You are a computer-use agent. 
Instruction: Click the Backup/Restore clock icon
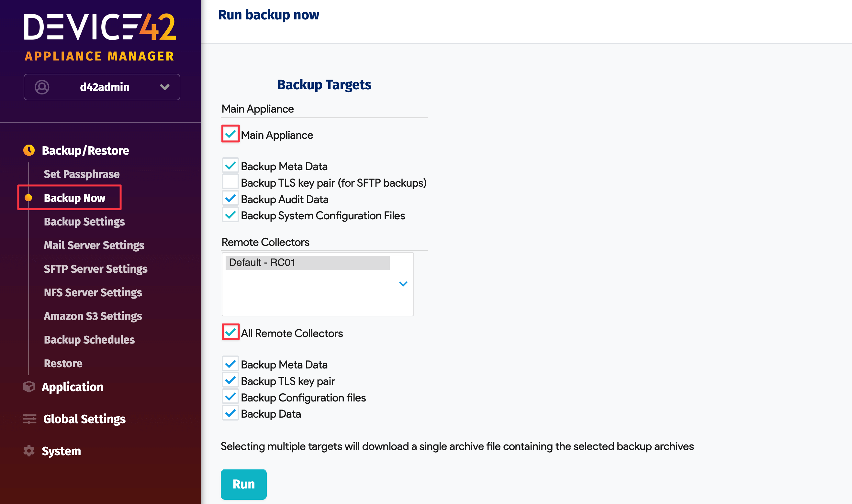pyautogui.click(x=29, y=150)
